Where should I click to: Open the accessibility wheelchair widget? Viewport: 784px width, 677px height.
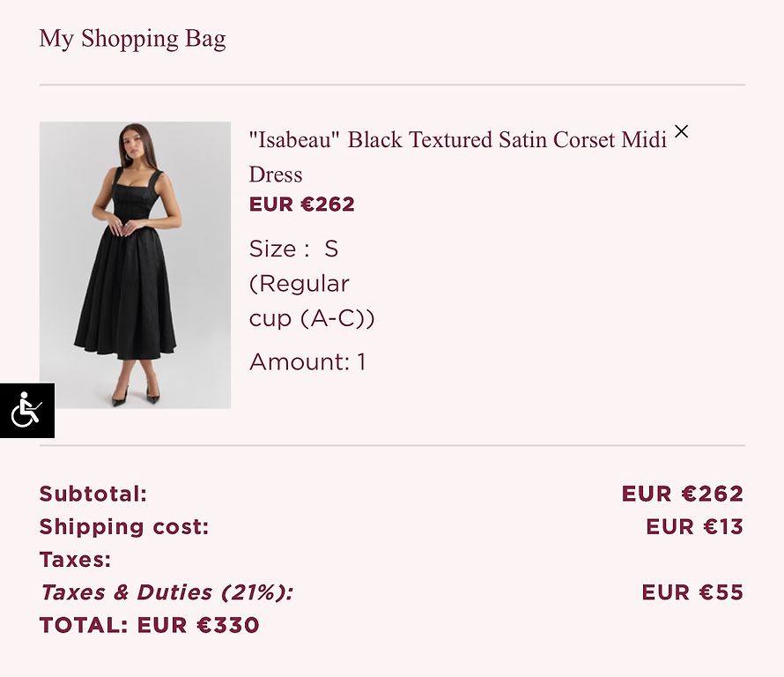click(27, 410)
